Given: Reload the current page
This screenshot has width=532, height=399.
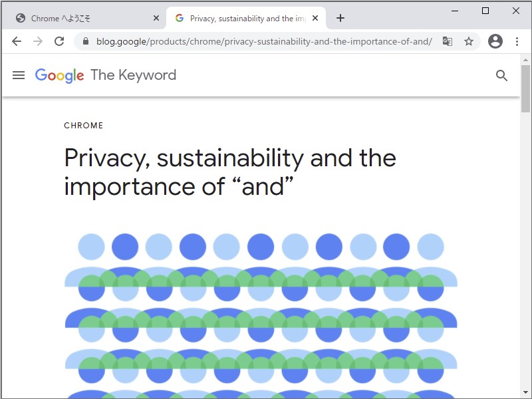Looking at the screenshot, I should [59, 41].
